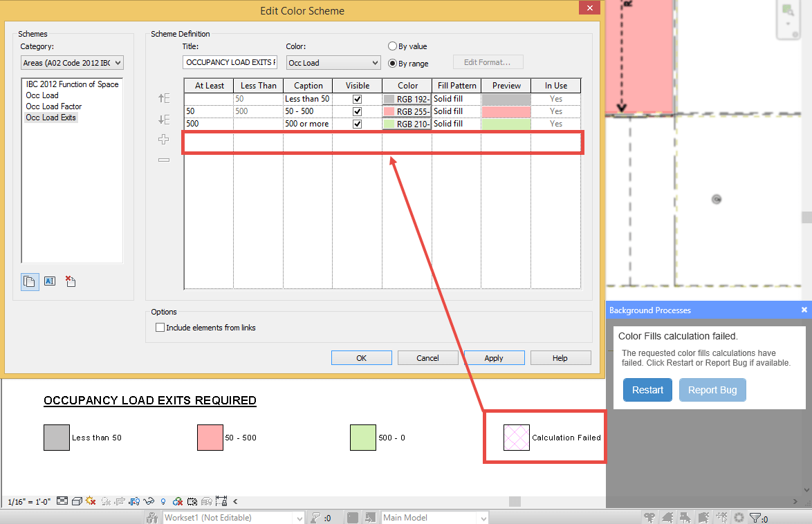Click the Apply button

point(493,357)
